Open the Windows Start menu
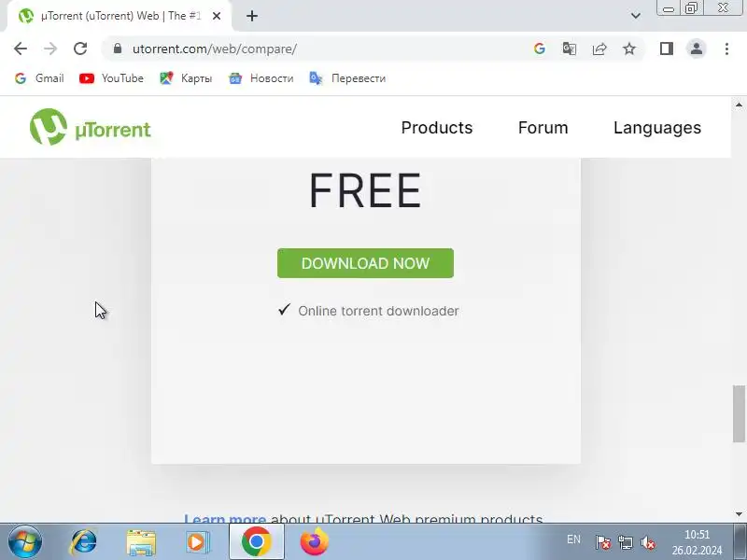 pyautogui.click(x=25, y=542)
